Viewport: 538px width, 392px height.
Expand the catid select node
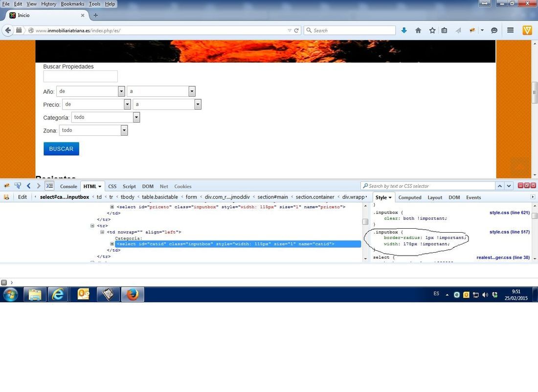coord(112,244)
